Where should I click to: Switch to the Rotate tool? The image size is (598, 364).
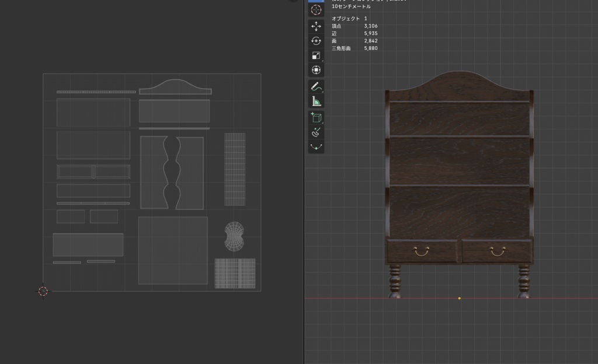pyautogui.click(x=316, y=41)
